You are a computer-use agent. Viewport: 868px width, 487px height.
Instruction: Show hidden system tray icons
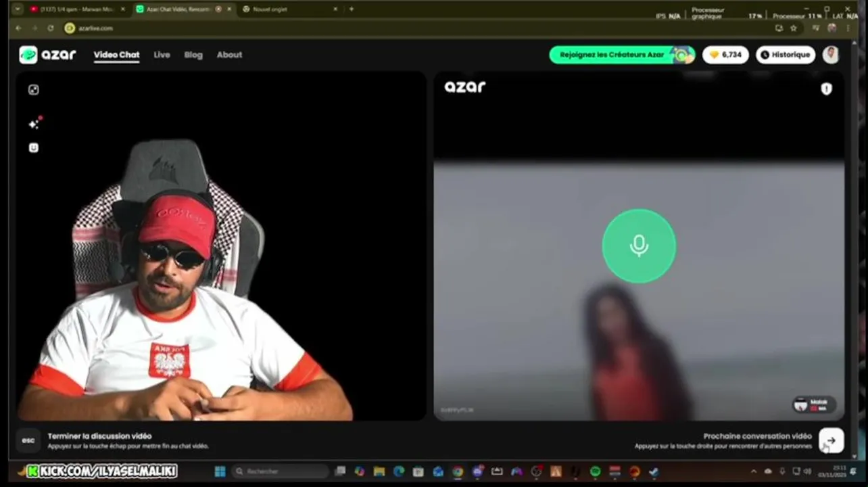[754, 471]
